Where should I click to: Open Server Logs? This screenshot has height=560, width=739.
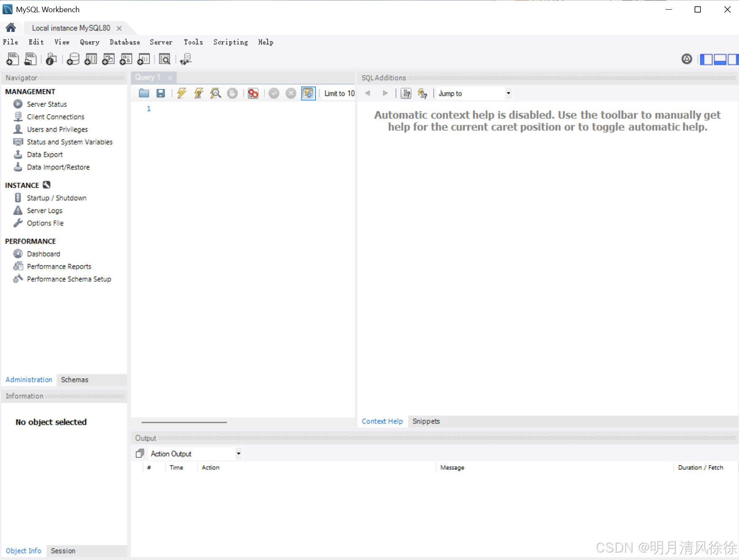click(44, 210)
